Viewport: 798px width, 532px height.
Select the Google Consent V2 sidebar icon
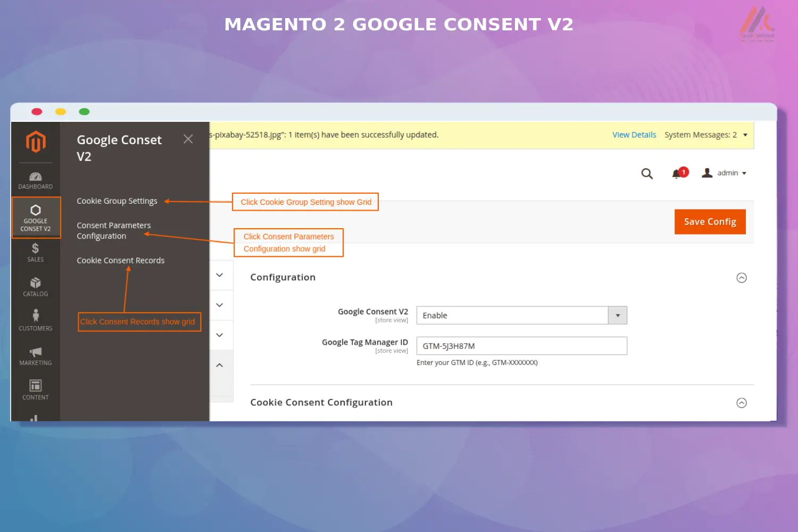pyautogui.click(x=36, y=217)
